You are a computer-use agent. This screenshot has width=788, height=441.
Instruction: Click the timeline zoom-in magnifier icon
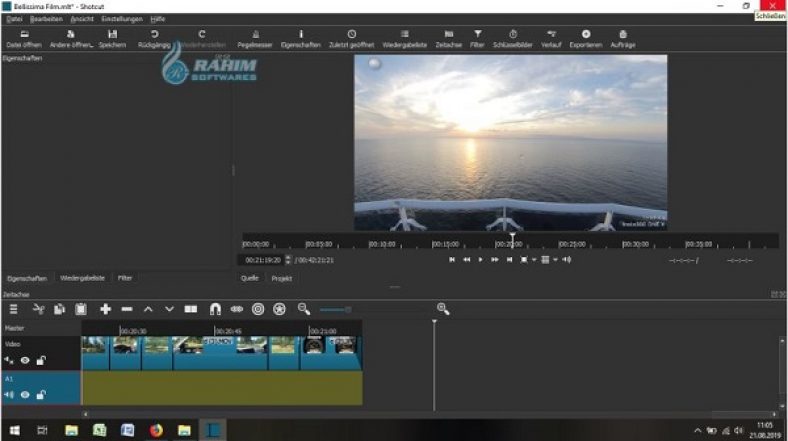pos(443,309)
